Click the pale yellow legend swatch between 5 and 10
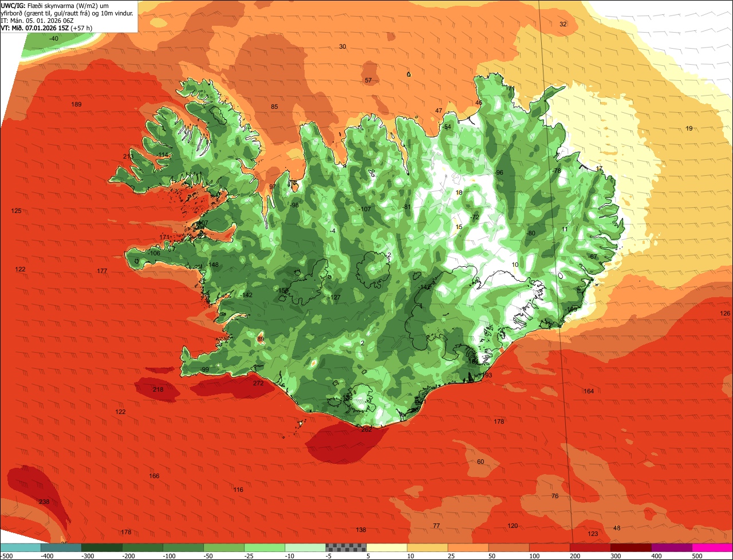The height and width of the screenshot is (560, 733). (387, 547)
